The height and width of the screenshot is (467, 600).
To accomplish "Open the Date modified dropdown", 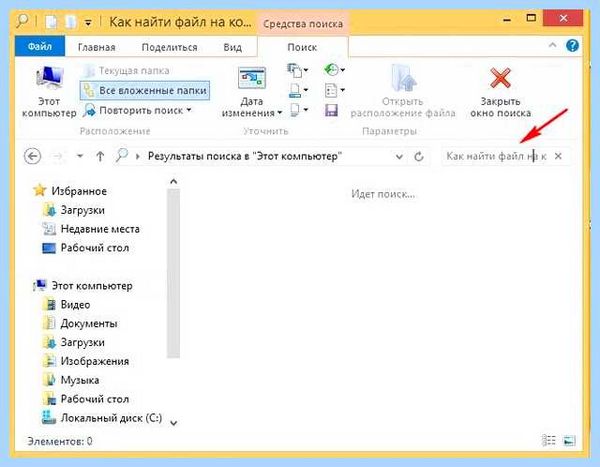I will click(x=252, y=91).
